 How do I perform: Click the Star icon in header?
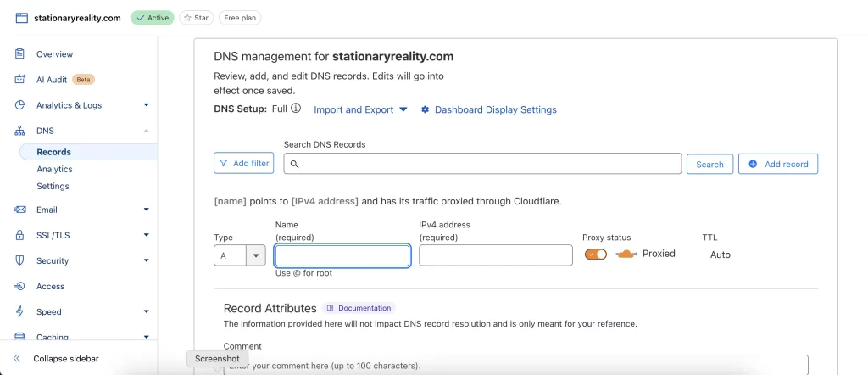pyautogui.click(x=187, y=18)
